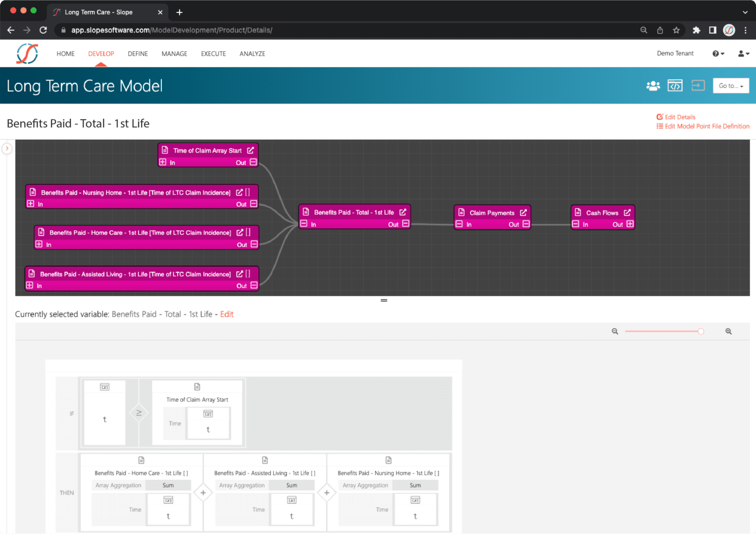The image size is (756, 534).
Task: Open Cash Flows node external link icon
Action: click(627, 213)
